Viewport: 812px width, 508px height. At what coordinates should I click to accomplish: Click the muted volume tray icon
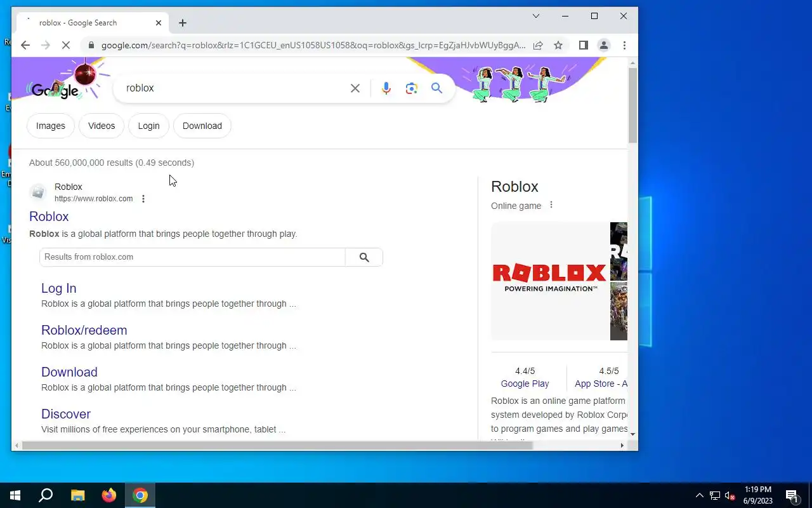730,495
